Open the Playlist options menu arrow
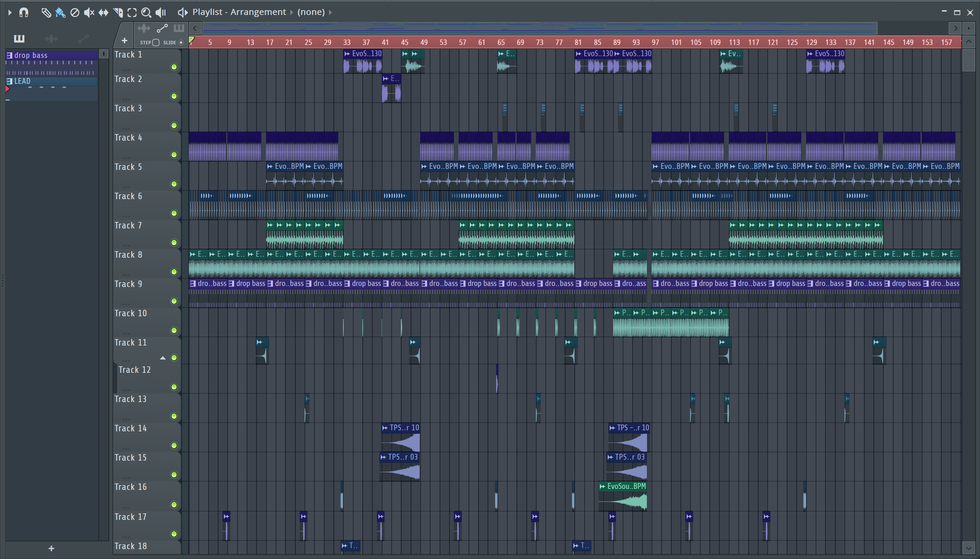This screenshot has height=559, width=980. pos(10,13)
